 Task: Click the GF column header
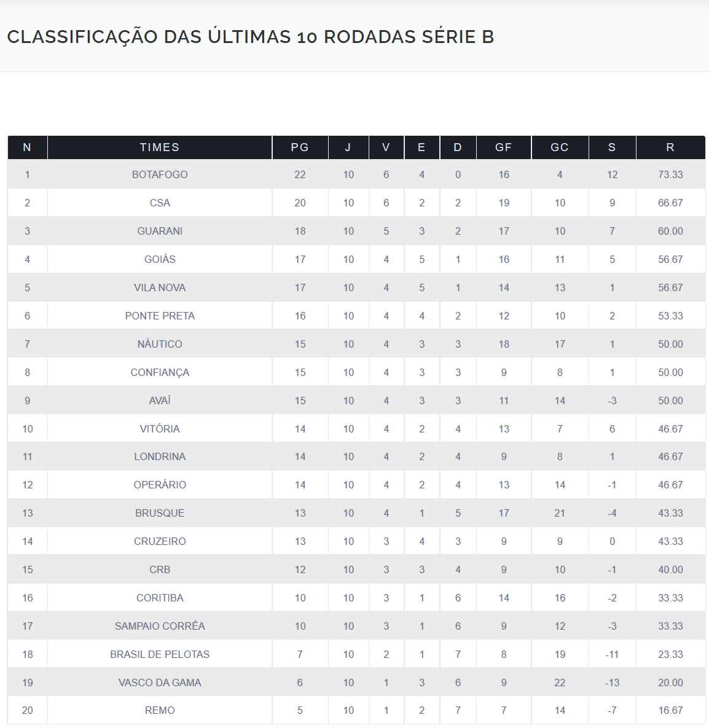[x=503, y=147]
